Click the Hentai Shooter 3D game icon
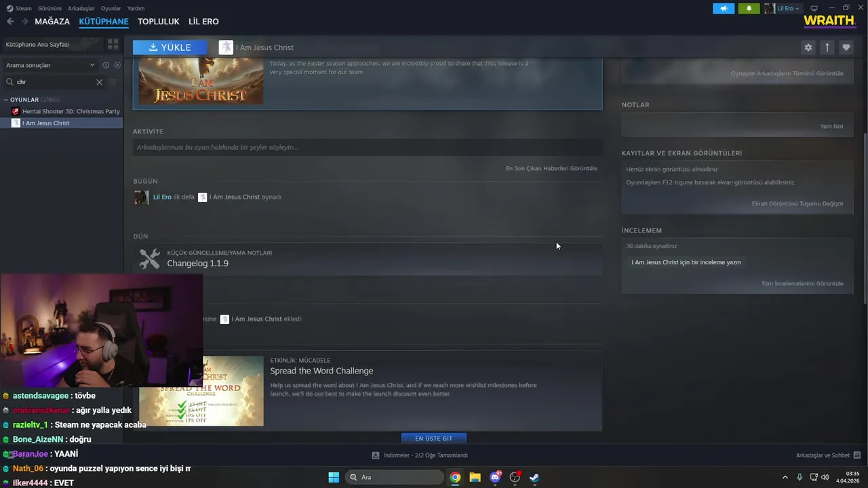Viewport: 868px width, 488px height. (x=16, y=111)
